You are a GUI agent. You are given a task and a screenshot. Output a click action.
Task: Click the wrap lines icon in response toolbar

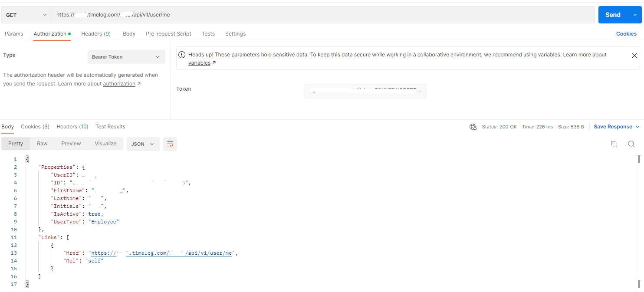click(x=170, y=144)
